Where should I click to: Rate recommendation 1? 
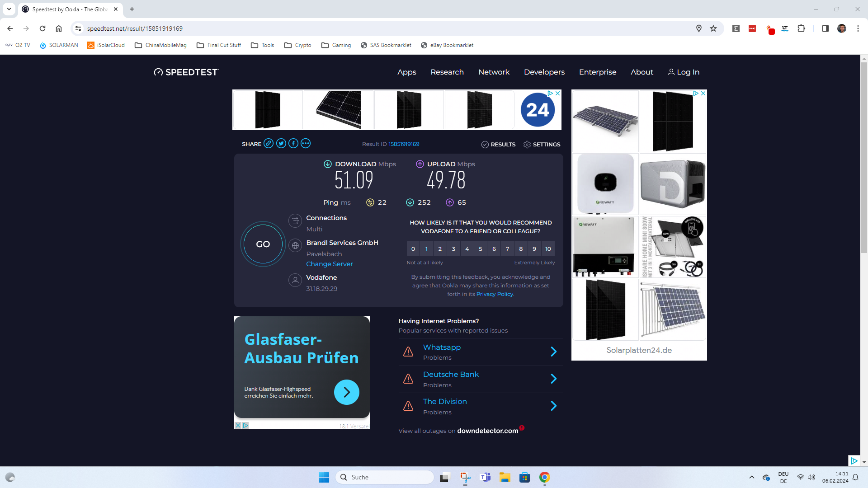tap(426, 249)
